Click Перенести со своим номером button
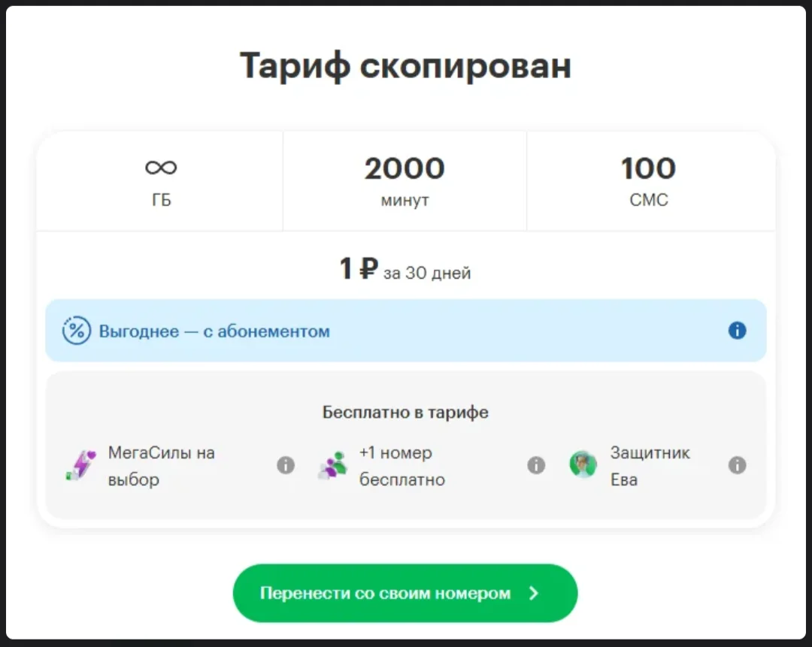812x647 pixels. tap(405, 593)
